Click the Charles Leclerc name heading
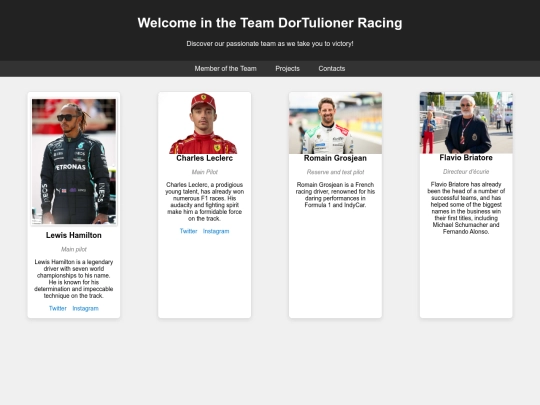Image resolution: width=540 pixels, height=405 pixels. pyautogui.click(x=205, y=158)
